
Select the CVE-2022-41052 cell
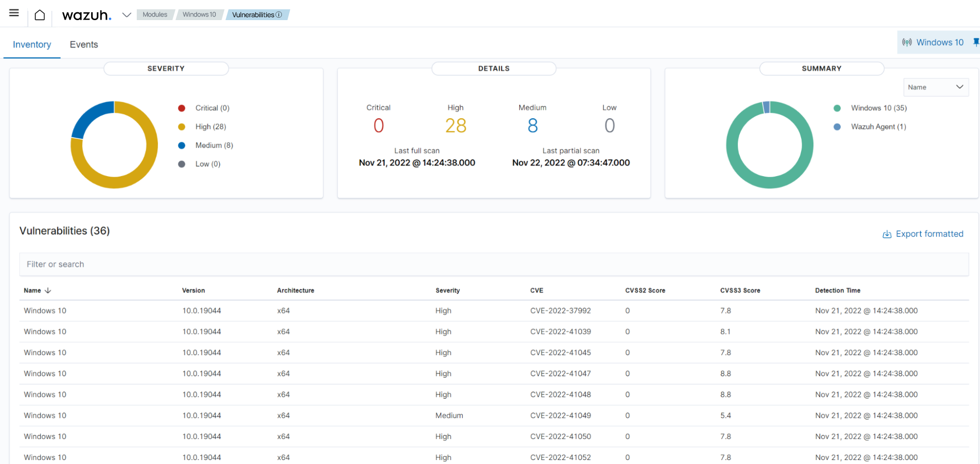[560, 458]
